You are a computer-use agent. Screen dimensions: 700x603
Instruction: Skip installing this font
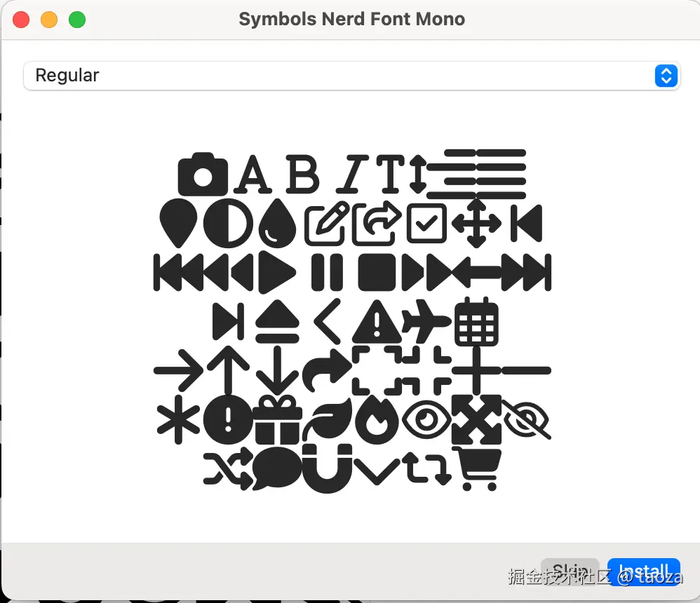(x=570, y=571)
